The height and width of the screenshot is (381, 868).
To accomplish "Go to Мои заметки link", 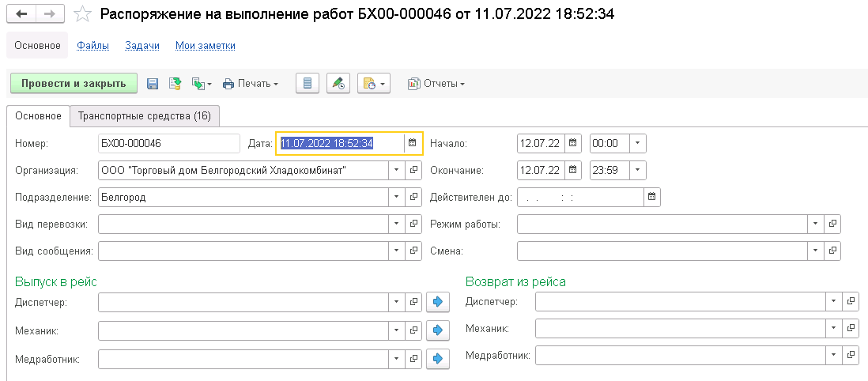I will [206, 46].
